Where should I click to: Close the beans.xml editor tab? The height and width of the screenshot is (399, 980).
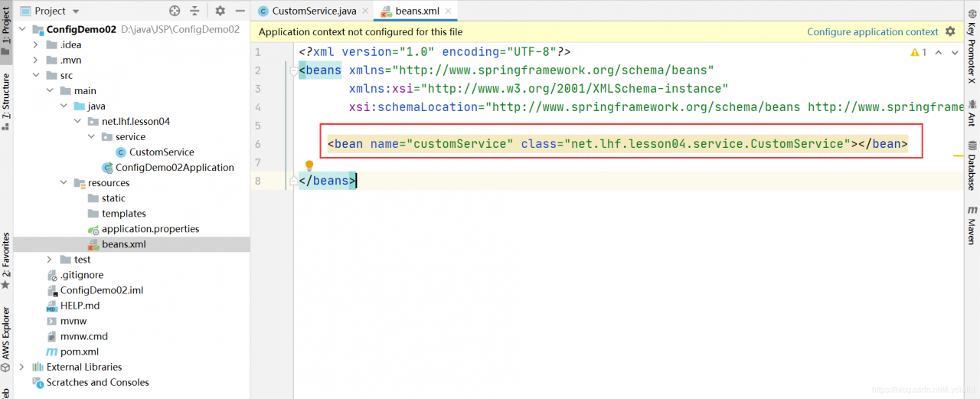[x=448, y=11]
